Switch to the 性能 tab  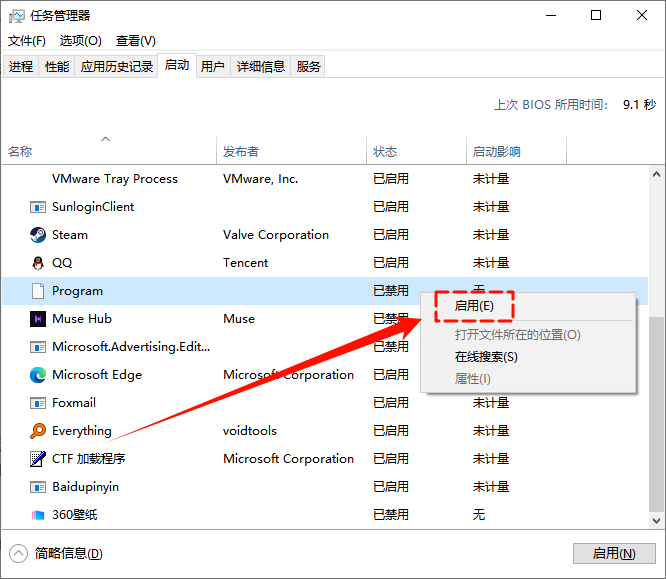point(57,67)
